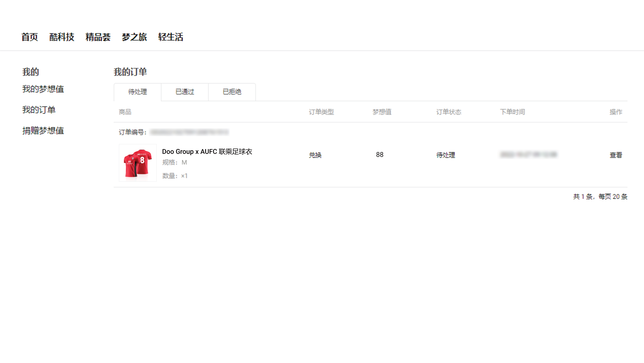
Task: Open 我的梦想值 in the sidebar
Action: click(43, 89)
